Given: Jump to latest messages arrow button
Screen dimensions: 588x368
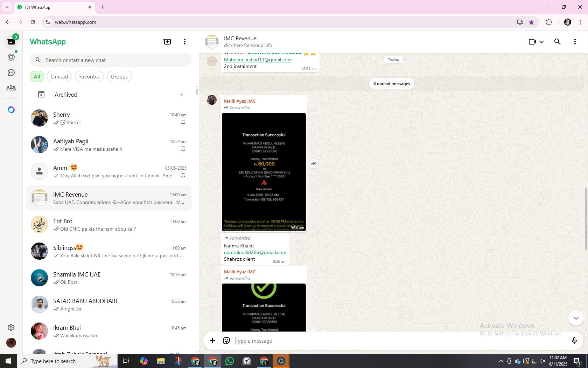Looking at the screenshot, I should tap(576, 318).
